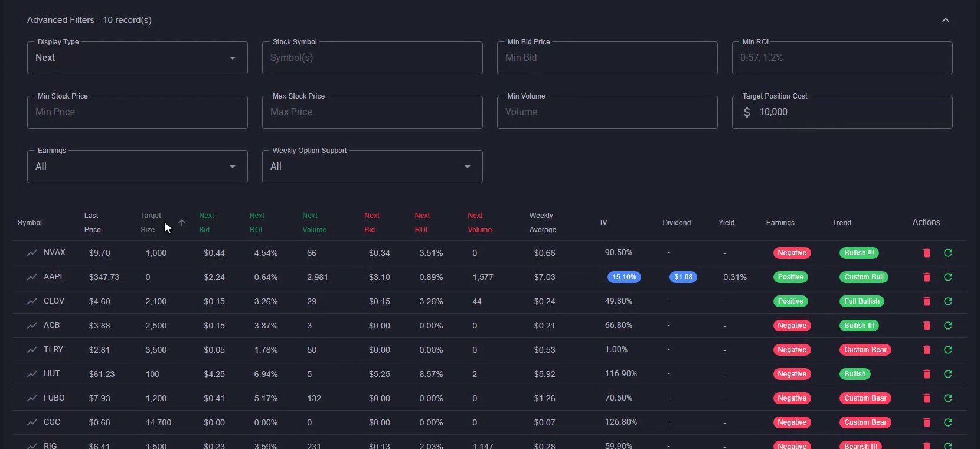Refresh the TLRY row data
Viewport: 980px width, 449px height.
point(948,350)
